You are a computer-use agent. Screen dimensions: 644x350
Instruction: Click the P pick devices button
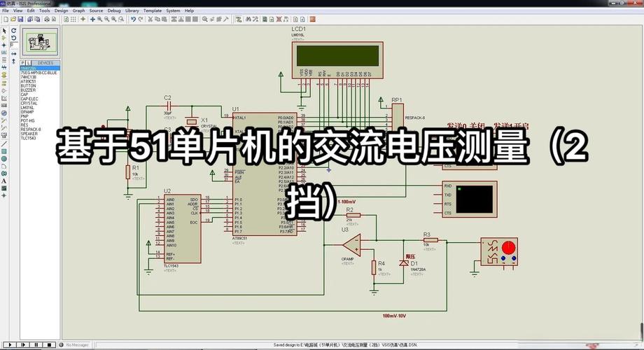pos(22,63)
